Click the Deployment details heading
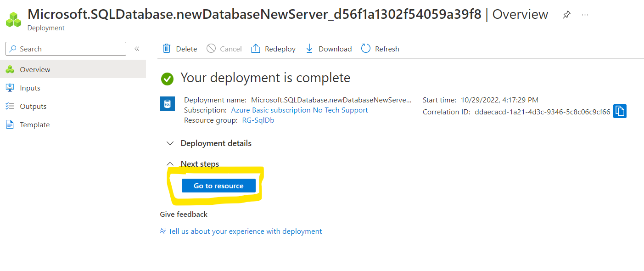Image resolution: width=644 pixels, height=271 pixels. point(216,143)
